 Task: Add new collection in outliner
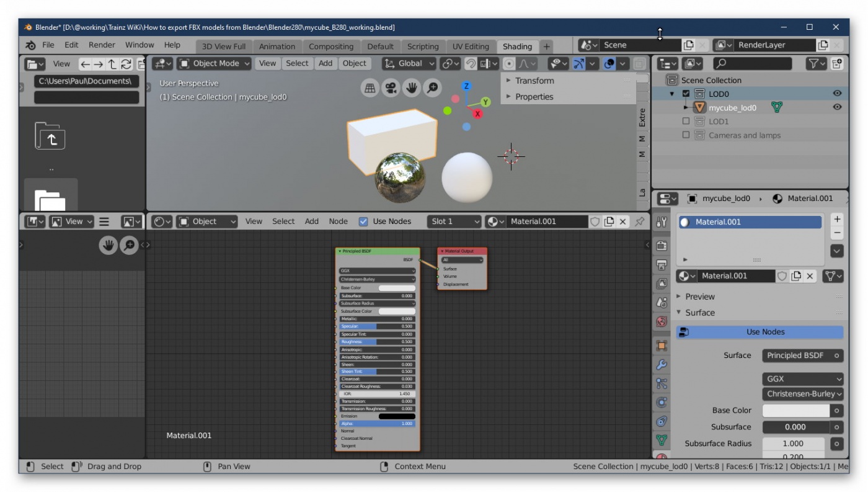click(x=838, y=63)
